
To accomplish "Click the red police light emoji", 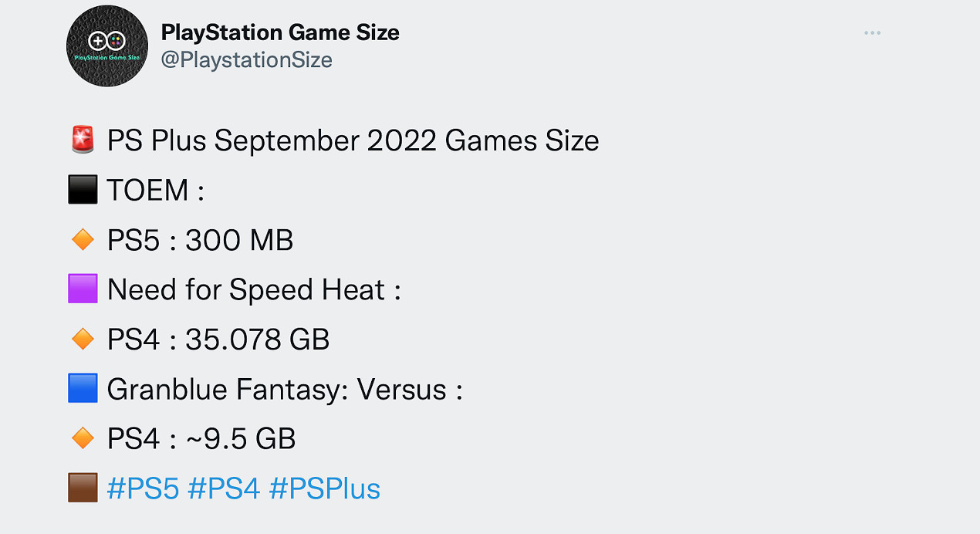I will tap(83, 140).
